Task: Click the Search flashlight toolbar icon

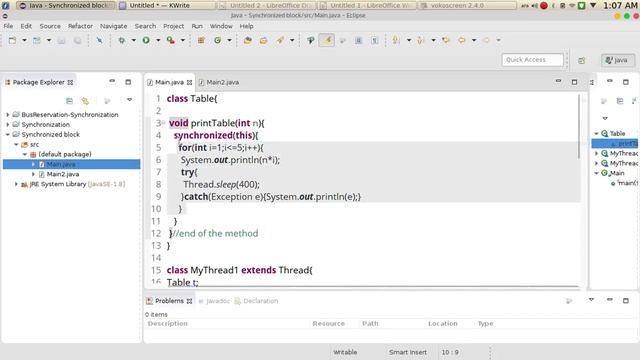Action: (280, 40)
